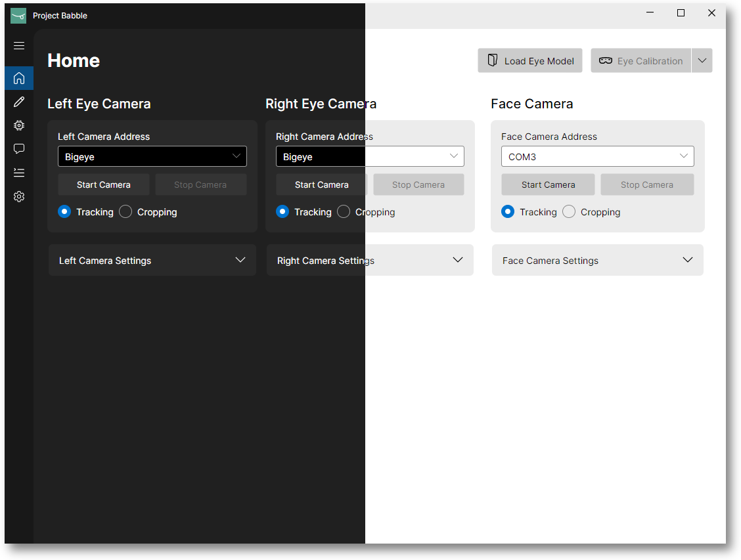741x560 pixels.
Task: Select Tracking mode for face camera
Action: tap(529, 211)
